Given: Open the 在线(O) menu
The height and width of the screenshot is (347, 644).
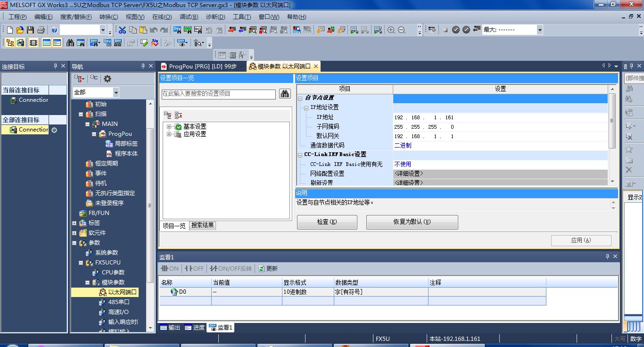Looking at the screenshot, I should [162, 17].
